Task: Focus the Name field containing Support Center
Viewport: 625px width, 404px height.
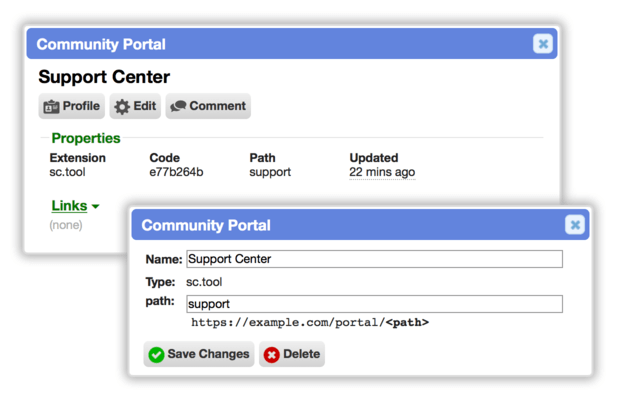Action: [374, 259]
